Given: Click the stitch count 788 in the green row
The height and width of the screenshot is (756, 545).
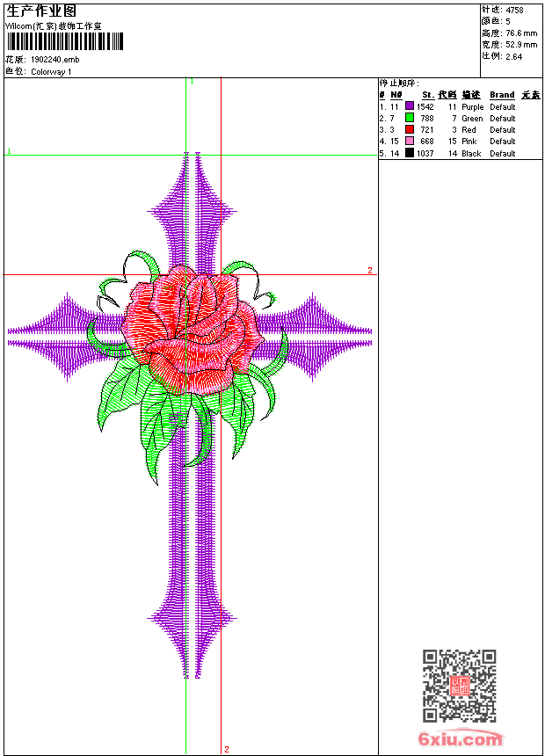Looking at the screenshot, I should [x=427, y=119].
